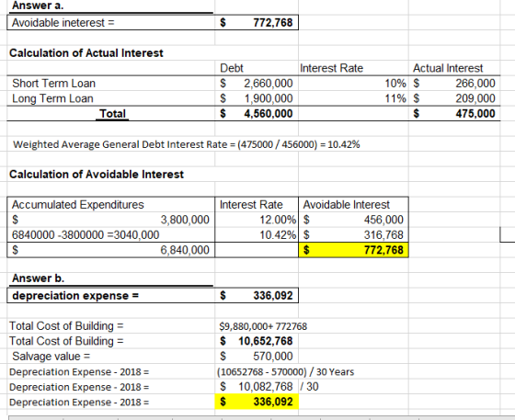Select the 336,092 value in the bordered box
Screen dimensions: 515x420
(x=257, y=295)
